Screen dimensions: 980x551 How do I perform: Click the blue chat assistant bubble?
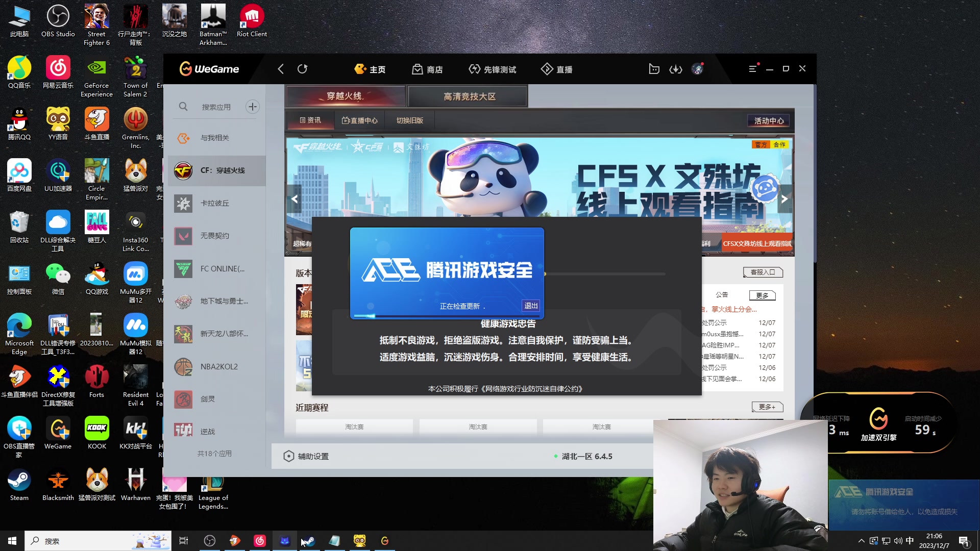[765, 188]
